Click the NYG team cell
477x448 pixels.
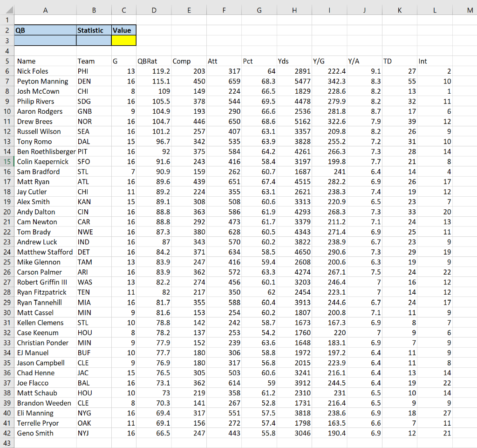coord(94,413)
